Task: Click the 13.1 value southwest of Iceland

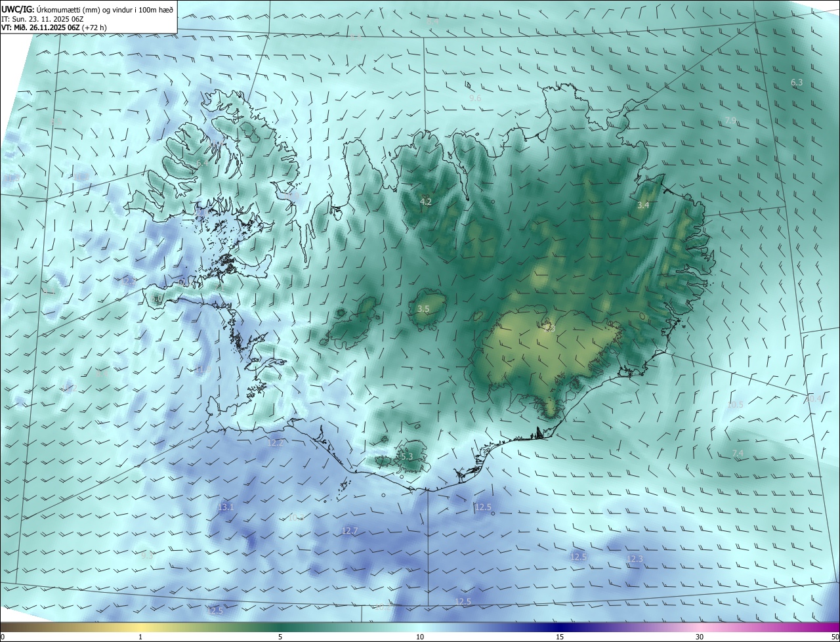Action: [x=226, y=507]
